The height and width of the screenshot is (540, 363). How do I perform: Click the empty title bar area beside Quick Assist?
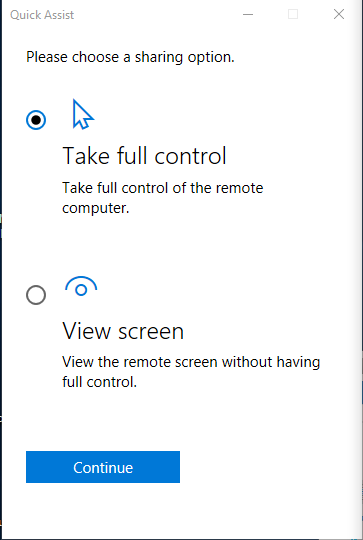pos(155,14)
